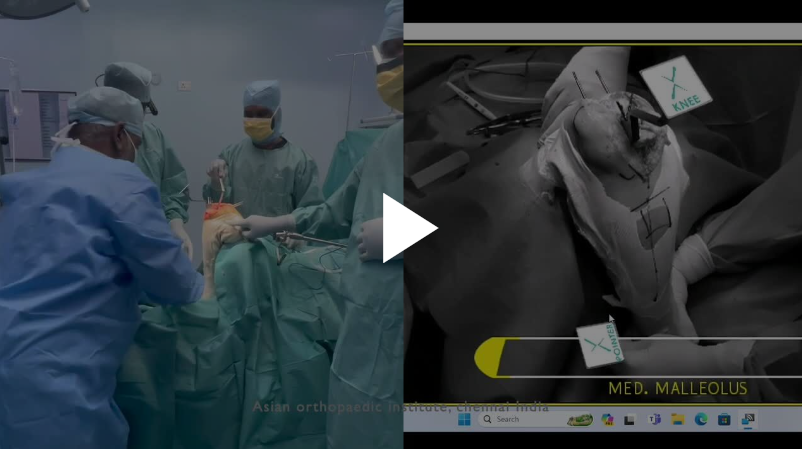Click the magnifier icon in Search box
802x449 pixels.
[487, 420]
